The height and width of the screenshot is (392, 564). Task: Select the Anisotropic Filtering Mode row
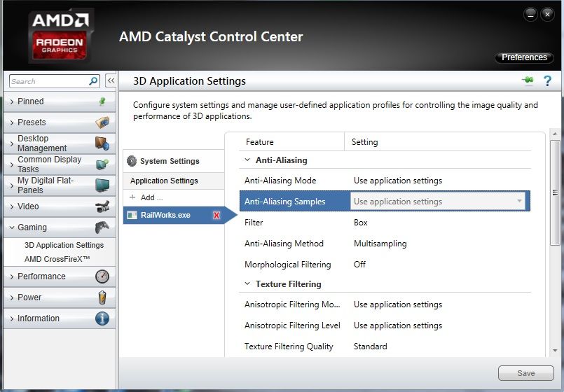[x=385, y=304]
